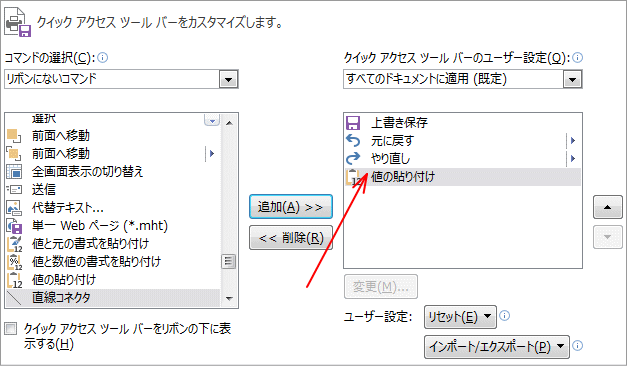Click the Move Up arrow button
Viewport: 627px width, 366px height.
(x=607, y=207)
